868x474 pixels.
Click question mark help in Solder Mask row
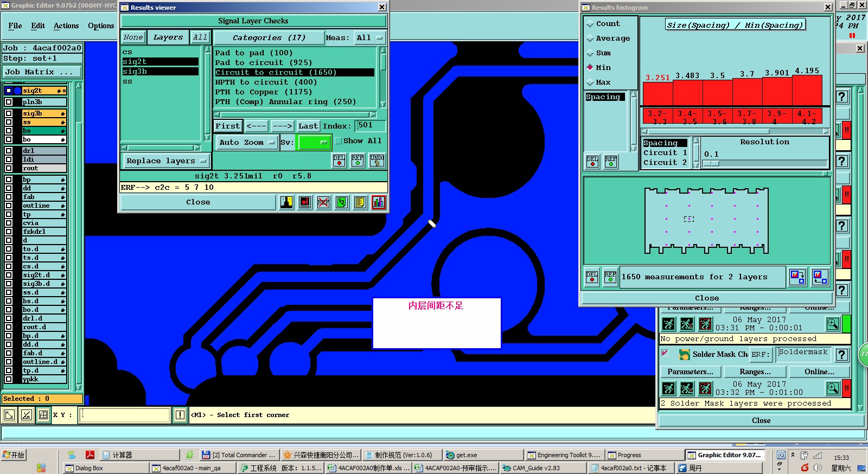point(842,355)
